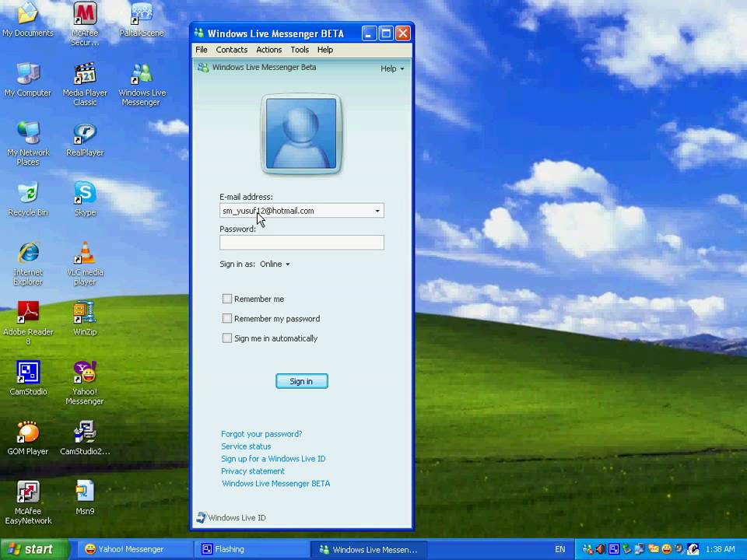Open the Service status link
The image size is (747, 560).
click(x=246, y=446)
